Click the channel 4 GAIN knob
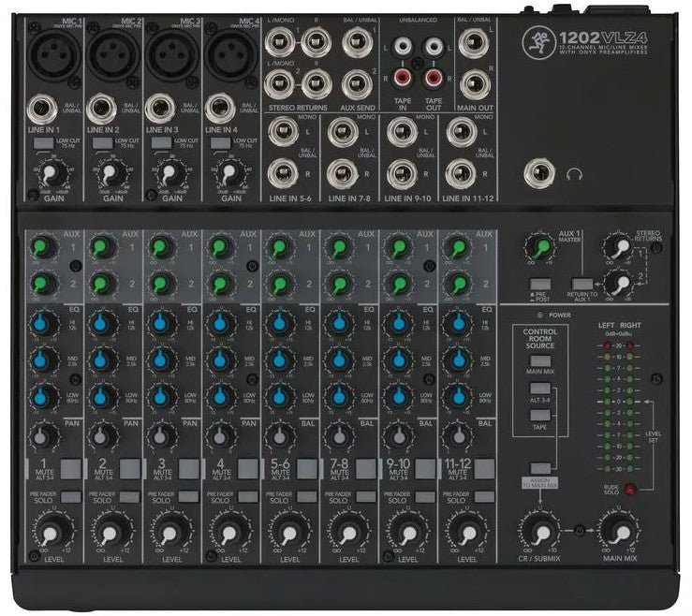This screenshot has width=692, height=616. tap(228, 173)
